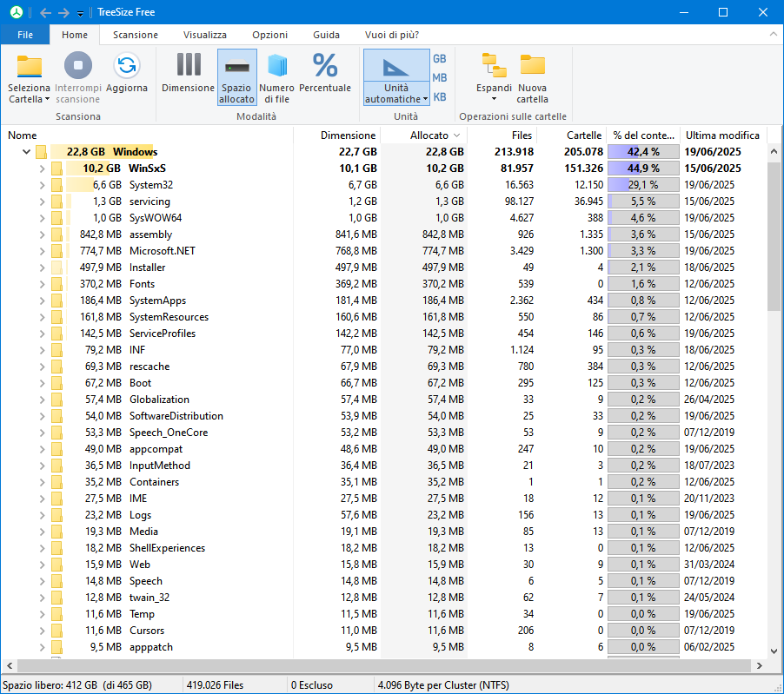784x694 pixels.
Task: Click the Fonts folder icon
Action: (56, 284)
